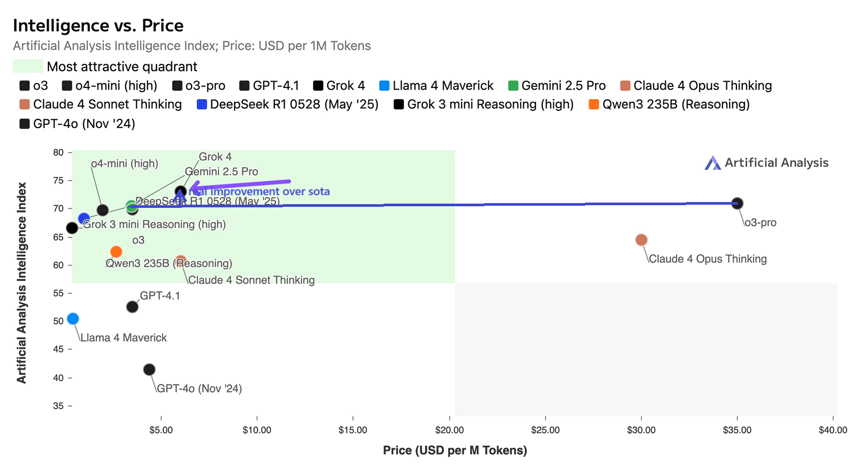Click the orange Qwen3 235B data point
Image resolution: width=868 pixels, height=473 pixels.
(116, 251)
